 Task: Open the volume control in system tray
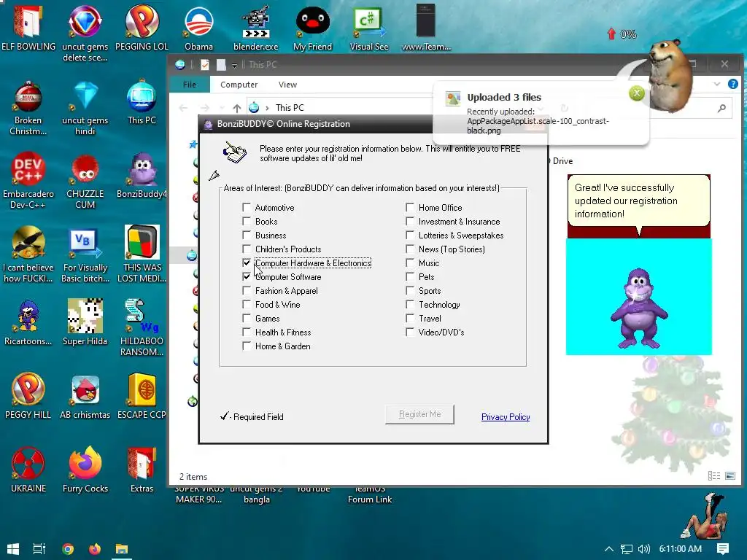[x=644, y=549]
